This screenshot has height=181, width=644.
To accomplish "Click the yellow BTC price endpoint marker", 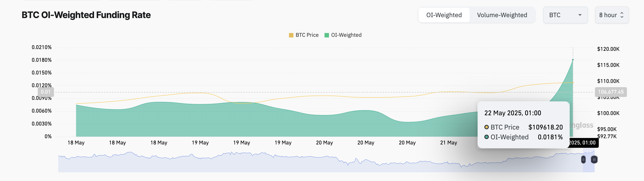I will click(x=573, y=83).
